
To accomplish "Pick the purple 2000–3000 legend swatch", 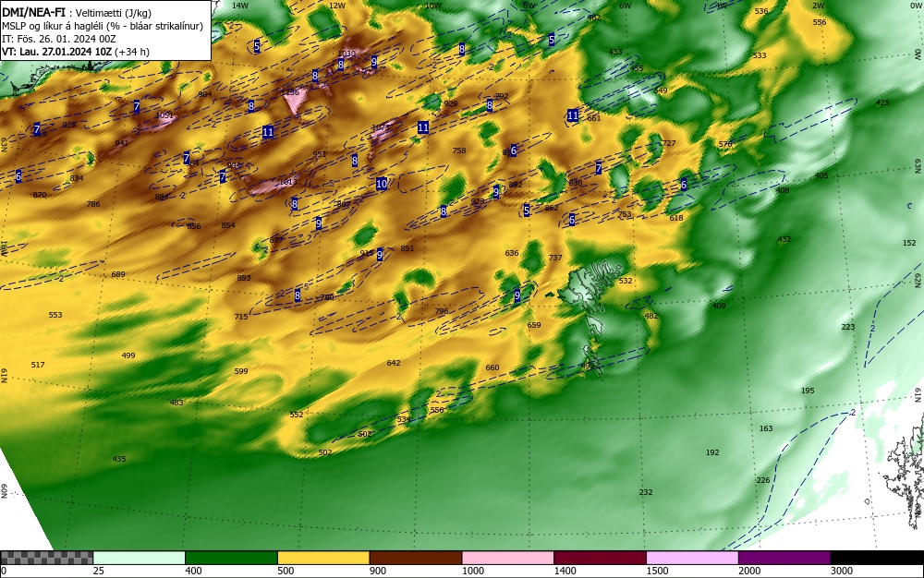I will click(784, 558).
